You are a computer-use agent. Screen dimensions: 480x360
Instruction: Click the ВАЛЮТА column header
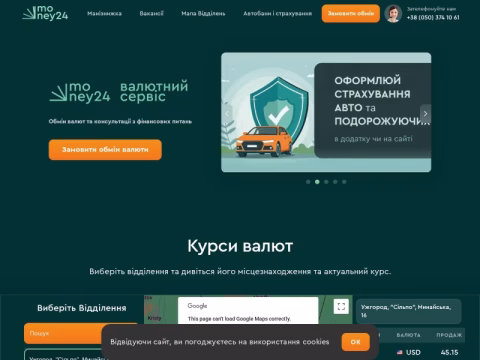click(x=408, y=335)
